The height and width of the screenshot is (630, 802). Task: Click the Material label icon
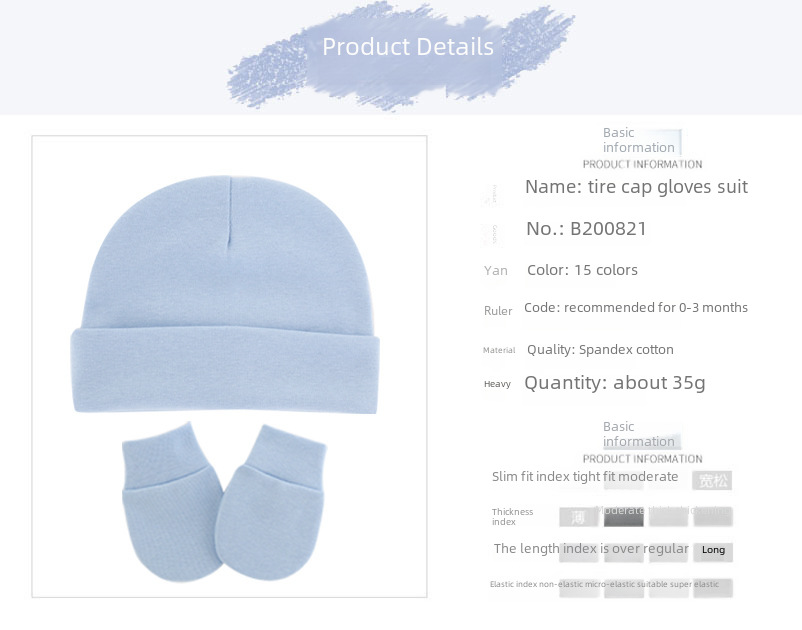pos(499,350)
